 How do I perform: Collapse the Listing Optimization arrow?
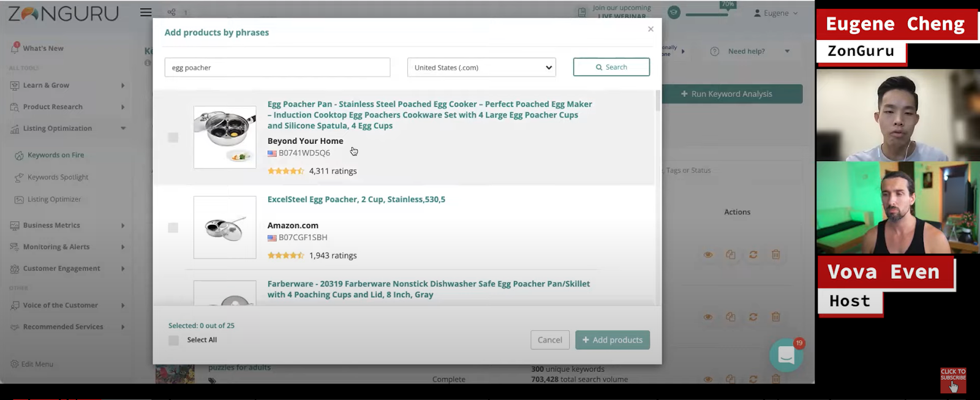click(x=123, y=129)
